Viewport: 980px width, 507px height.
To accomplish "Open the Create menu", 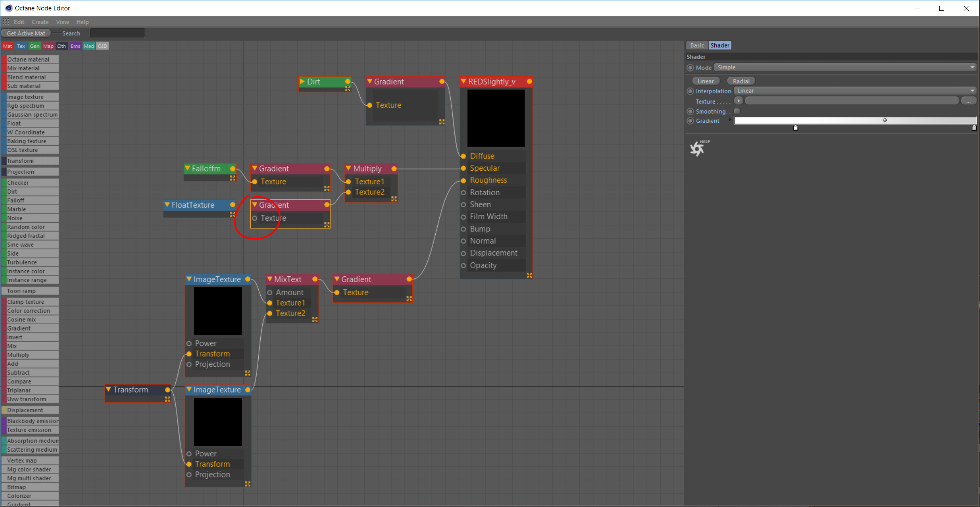I will click(40, 22).
